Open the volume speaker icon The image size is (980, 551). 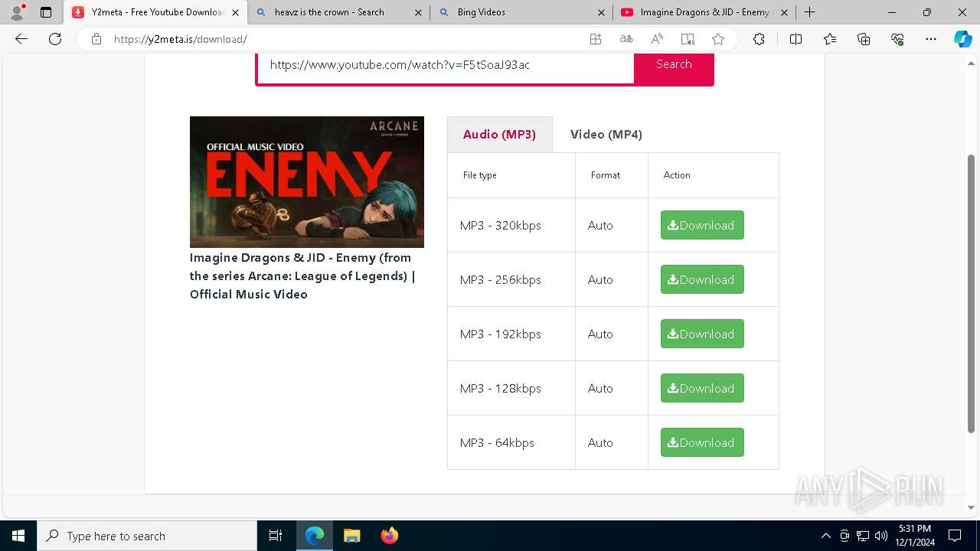pos(881,536)
